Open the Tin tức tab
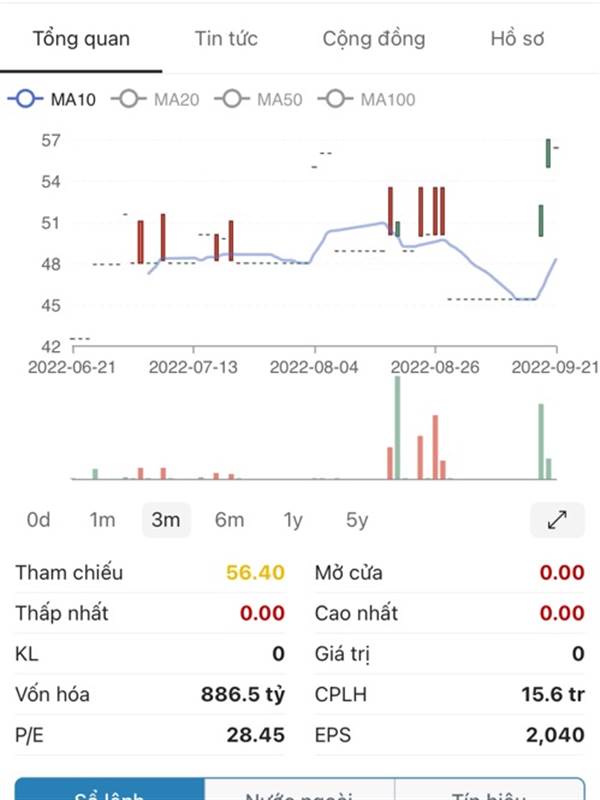 pos(226,39)
